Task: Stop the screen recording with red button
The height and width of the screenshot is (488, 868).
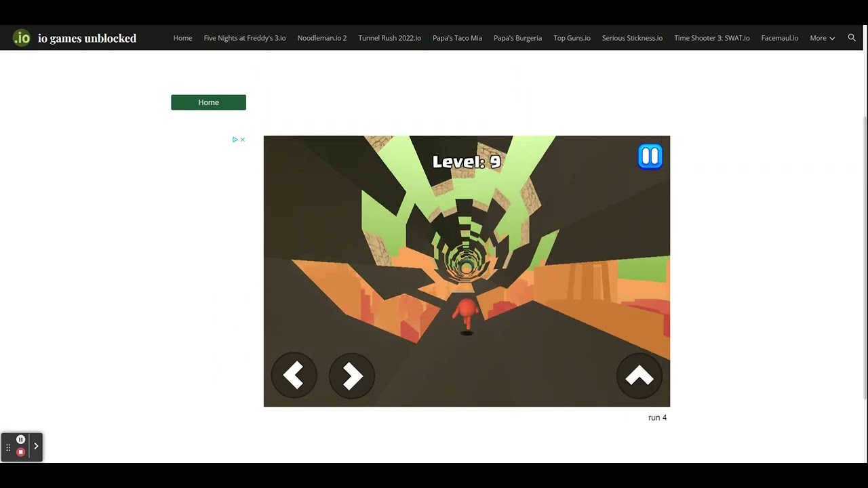Action: click(20, 452)
